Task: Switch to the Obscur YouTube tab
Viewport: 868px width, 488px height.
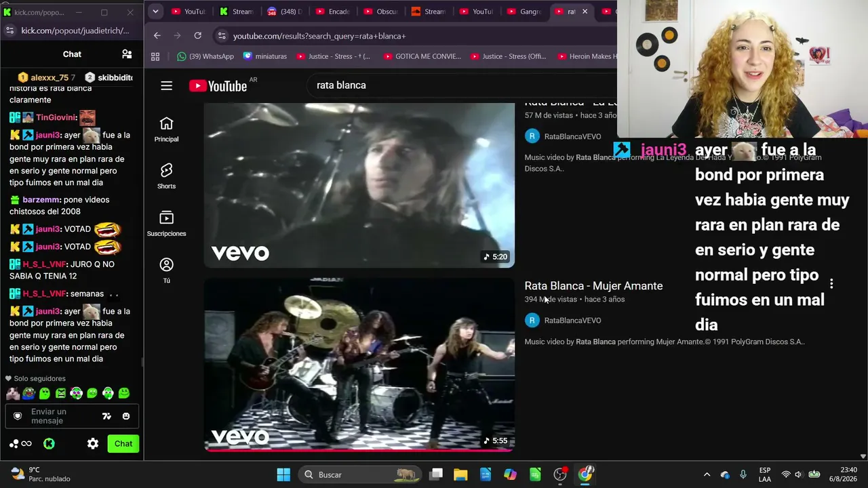Action: click(x=381, y=12)
